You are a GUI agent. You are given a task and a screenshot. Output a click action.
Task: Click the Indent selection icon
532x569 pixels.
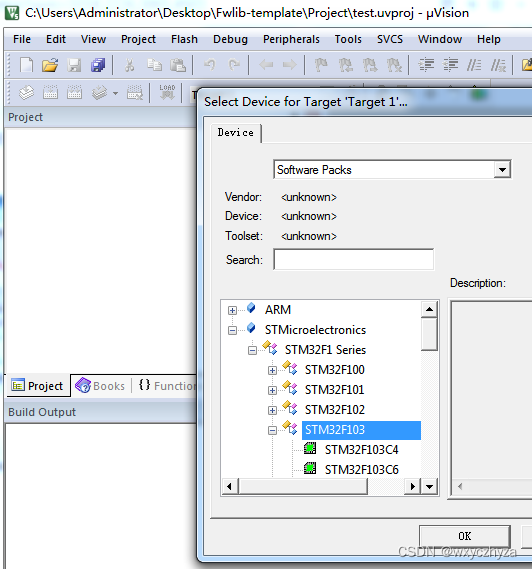(x=426, y=65)
